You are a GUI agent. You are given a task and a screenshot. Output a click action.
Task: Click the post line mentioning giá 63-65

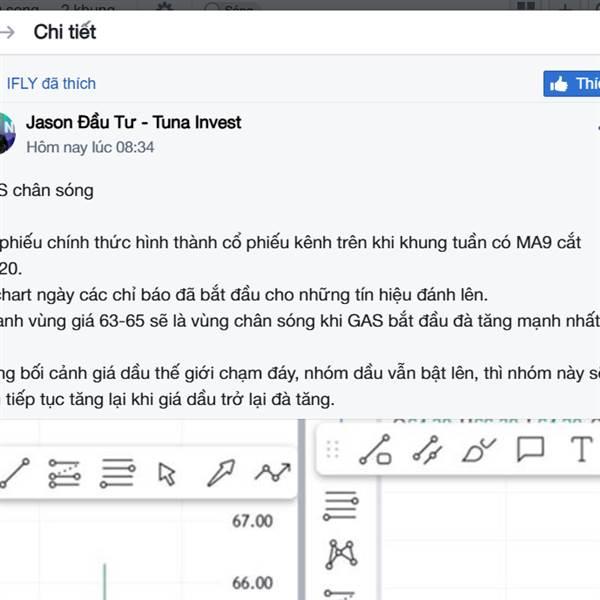tap(300, 321)
